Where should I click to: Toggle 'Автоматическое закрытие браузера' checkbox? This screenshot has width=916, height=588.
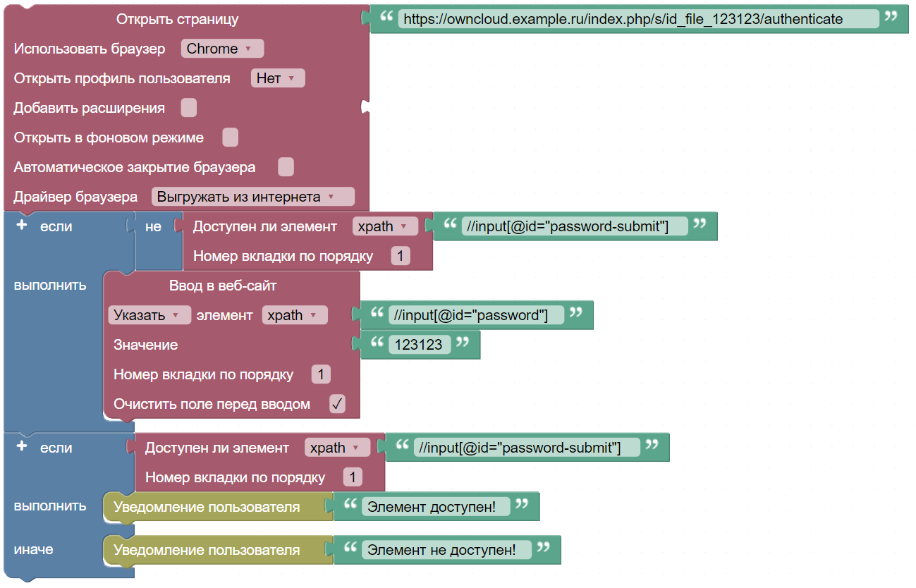click(x=286, y=167)
